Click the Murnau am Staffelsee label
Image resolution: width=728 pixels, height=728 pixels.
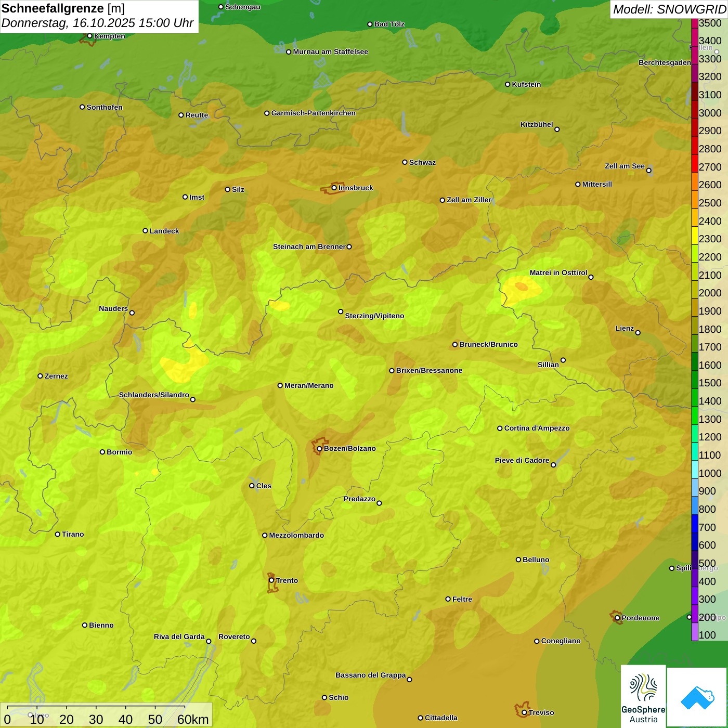[330, 51]
